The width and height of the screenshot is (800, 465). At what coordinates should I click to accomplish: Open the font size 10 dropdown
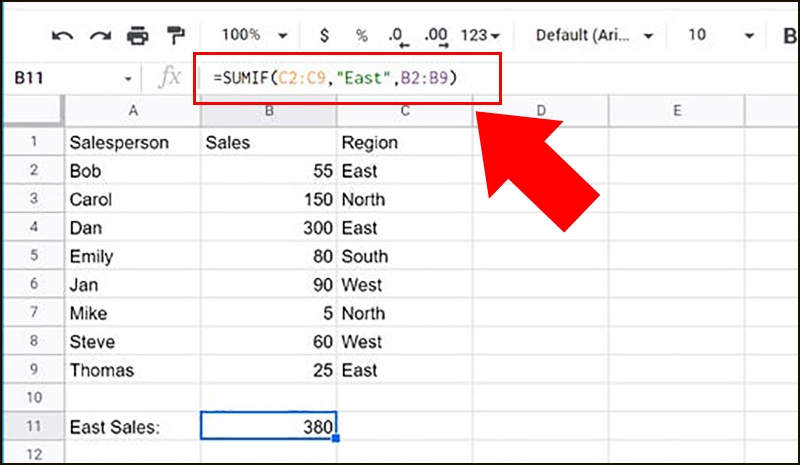(x=720, y=35)
